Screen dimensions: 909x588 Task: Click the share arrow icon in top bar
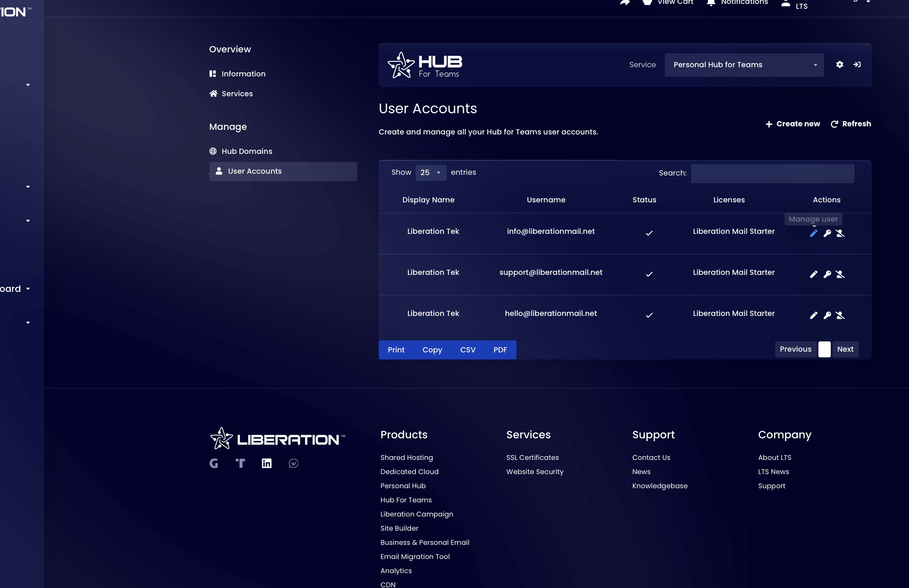[625, 3]
